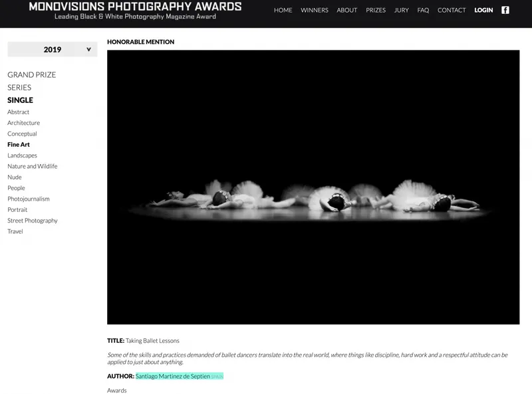Screen dimensions: 532x394
Task: Click the ballet dancers photograph
Action: (313, 187)
